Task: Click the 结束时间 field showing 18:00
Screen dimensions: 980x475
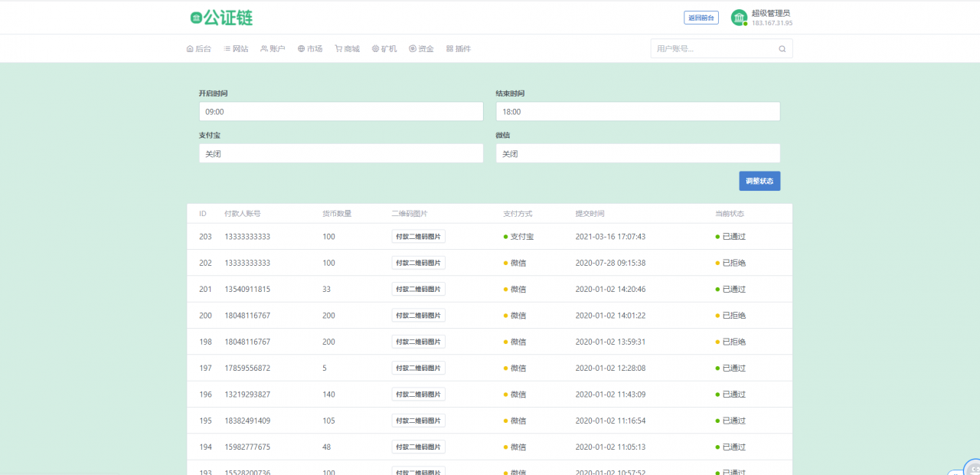Action: 638,112
